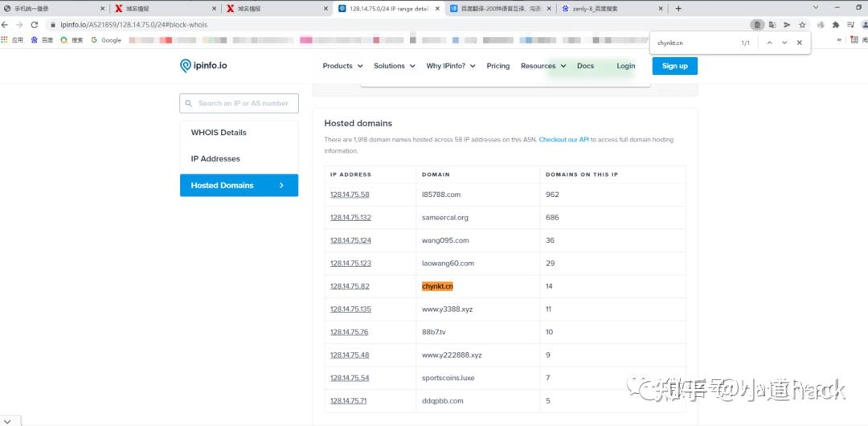The image size is (868, 426).
Task: Click the sameercal.org domain cell
Action: [x=445, y=217]
